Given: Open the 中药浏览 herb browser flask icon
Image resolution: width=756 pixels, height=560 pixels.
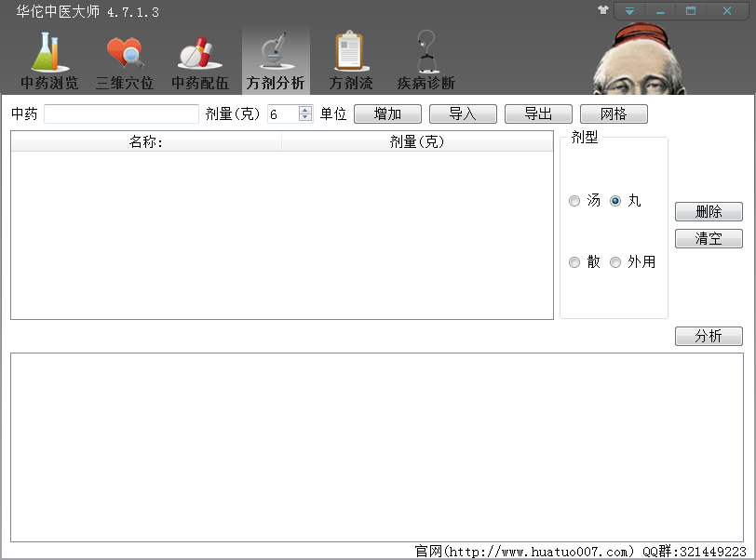Looking at the screenshot, I should (x=49, y=60).
